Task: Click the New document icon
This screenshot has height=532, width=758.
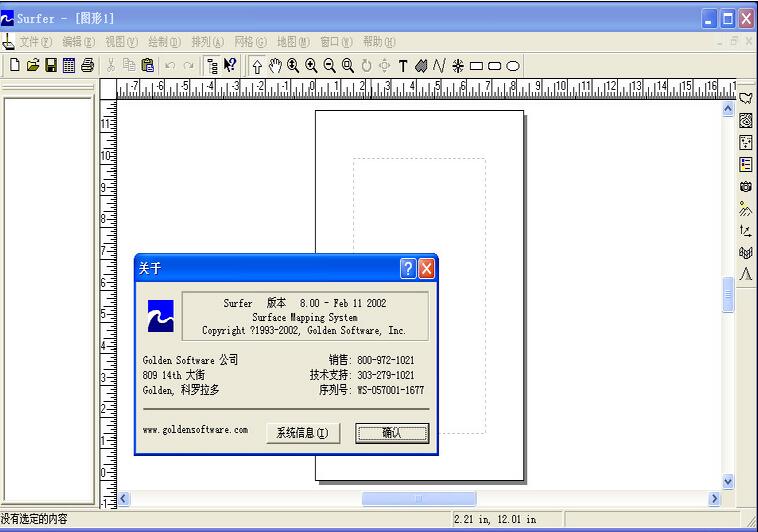Action: tap(14, 66)
